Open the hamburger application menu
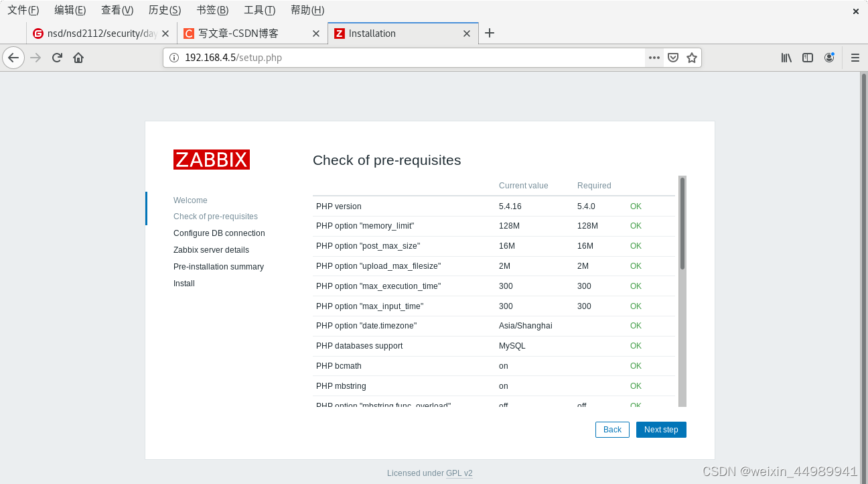 (x=855, y=58)
